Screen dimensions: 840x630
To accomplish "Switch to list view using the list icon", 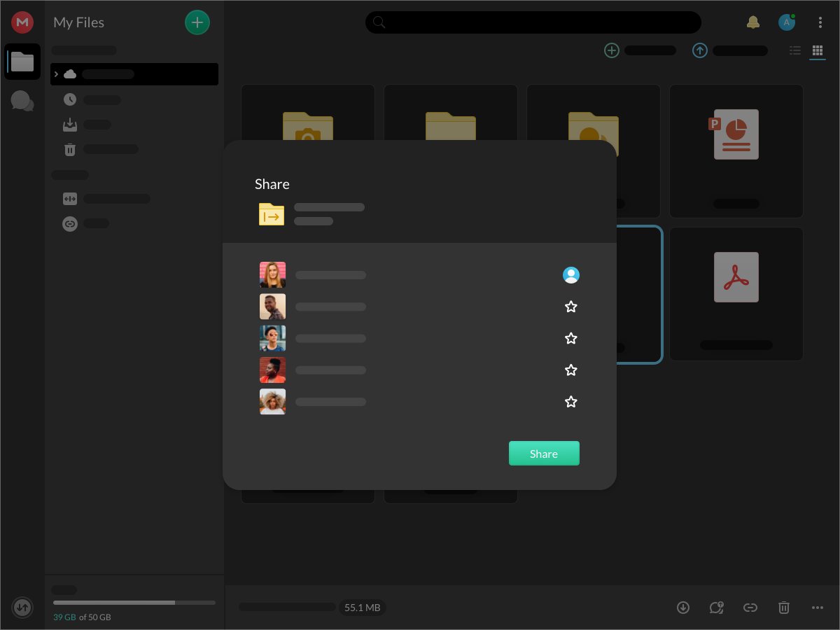I will coord(794,50).
